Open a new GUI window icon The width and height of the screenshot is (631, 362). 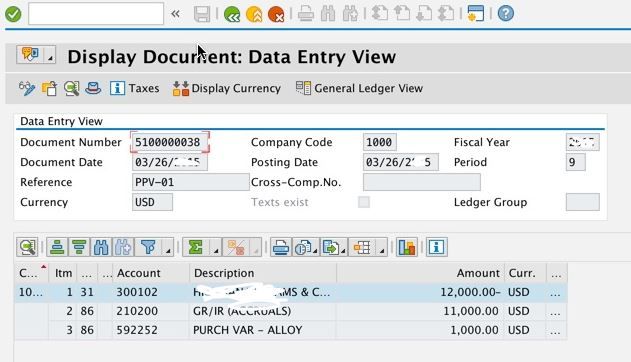coord(476,14)
